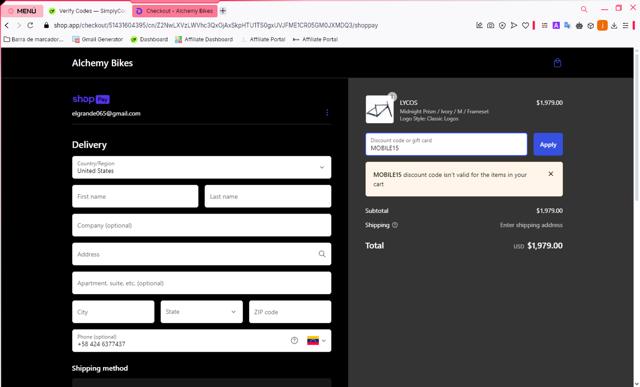640x387 pixels.
Task: Click the Shop Pay logo
Action: [x=91, y=99]
